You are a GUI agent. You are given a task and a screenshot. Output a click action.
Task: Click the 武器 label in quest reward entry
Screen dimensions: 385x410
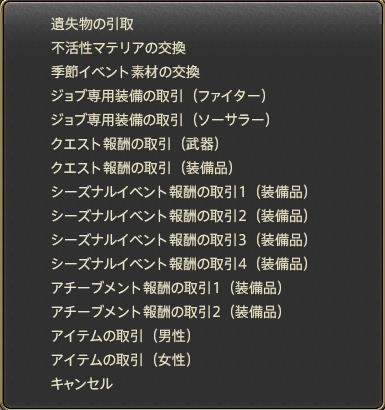(200, 144)
